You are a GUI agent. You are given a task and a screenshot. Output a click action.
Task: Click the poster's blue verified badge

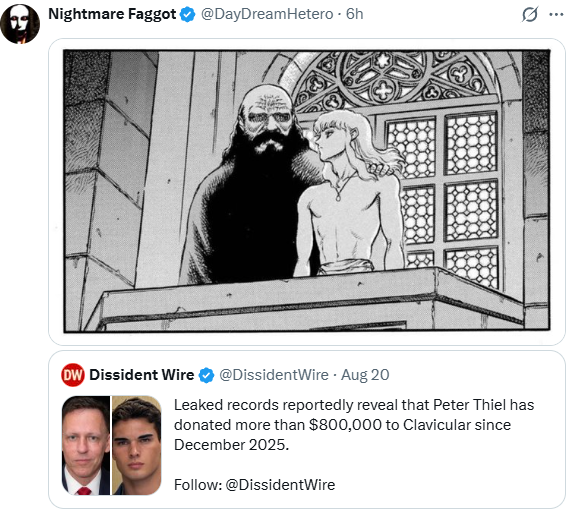coord(188,15)
